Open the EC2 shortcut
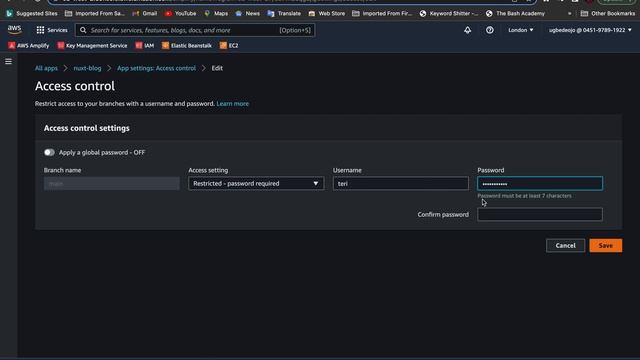The image size is (640, 360). 229,46
